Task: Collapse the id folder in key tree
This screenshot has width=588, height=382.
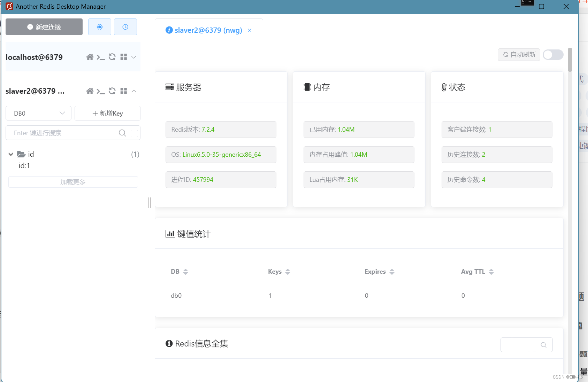Action: (x=11, y=154)
